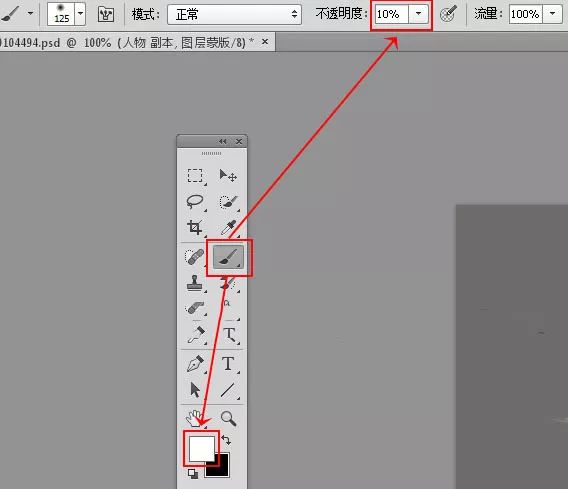Viewport: 568px width, 489px height.
Task: Select the Rectangular Marquee tool
Action: click(x=195, y=176)
